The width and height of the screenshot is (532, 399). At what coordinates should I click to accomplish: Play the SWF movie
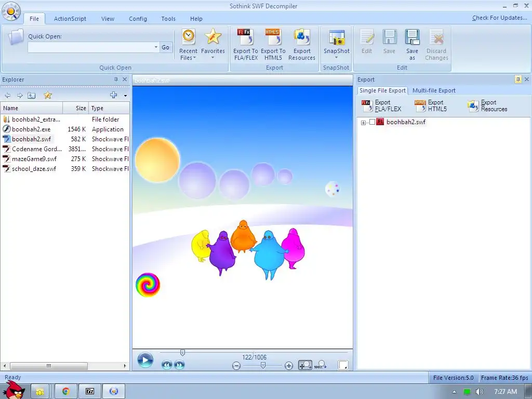(145, 360)
